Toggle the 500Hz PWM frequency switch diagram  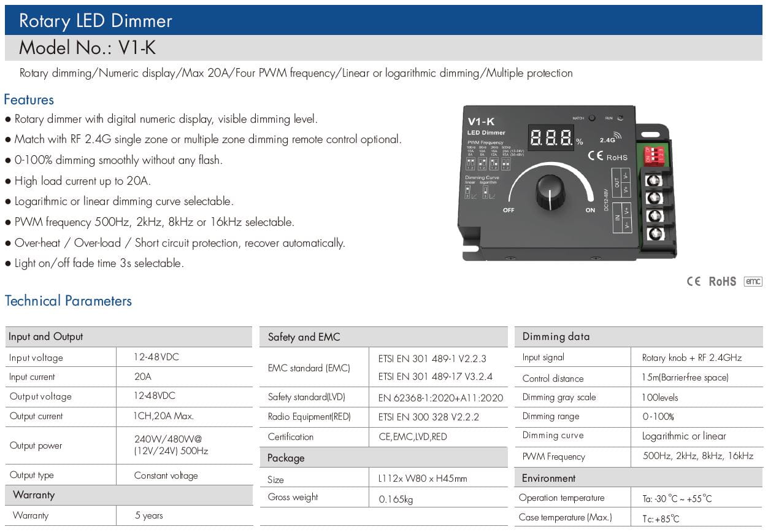[x=505, y=164]
